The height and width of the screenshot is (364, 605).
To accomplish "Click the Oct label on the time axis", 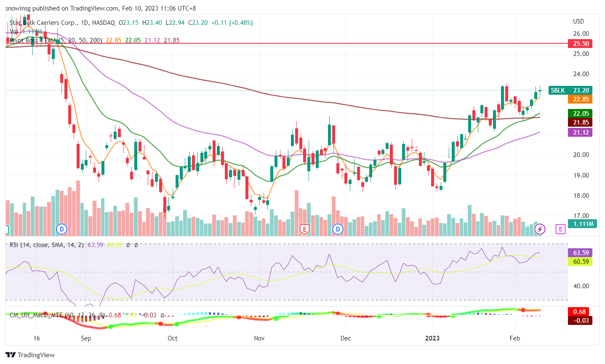I will click(173, 338).
